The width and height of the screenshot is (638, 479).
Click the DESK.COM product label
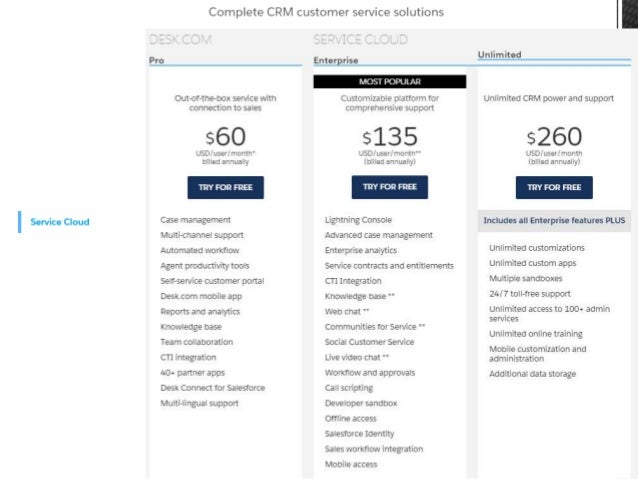click(180, 39)
